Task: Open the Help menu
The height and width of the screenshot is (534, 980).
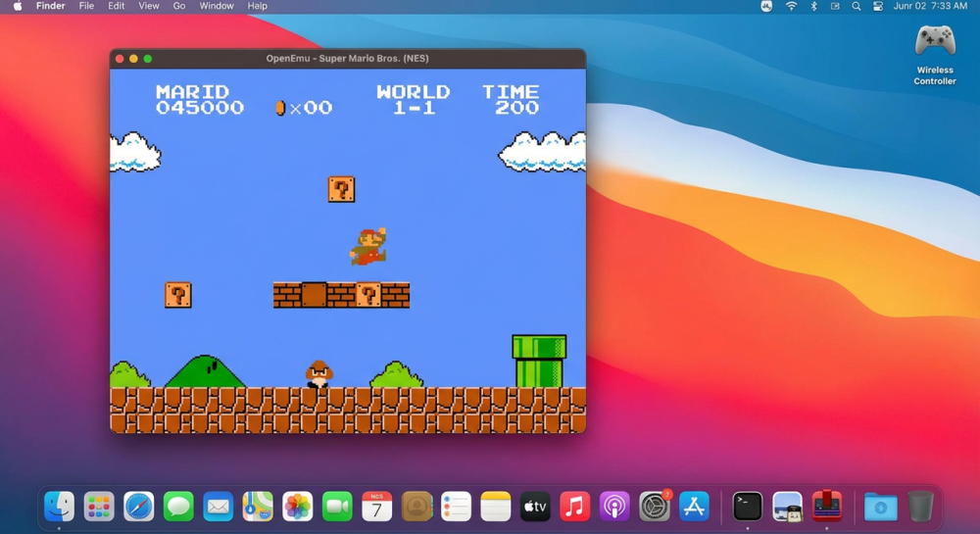Action: [257, 6]
